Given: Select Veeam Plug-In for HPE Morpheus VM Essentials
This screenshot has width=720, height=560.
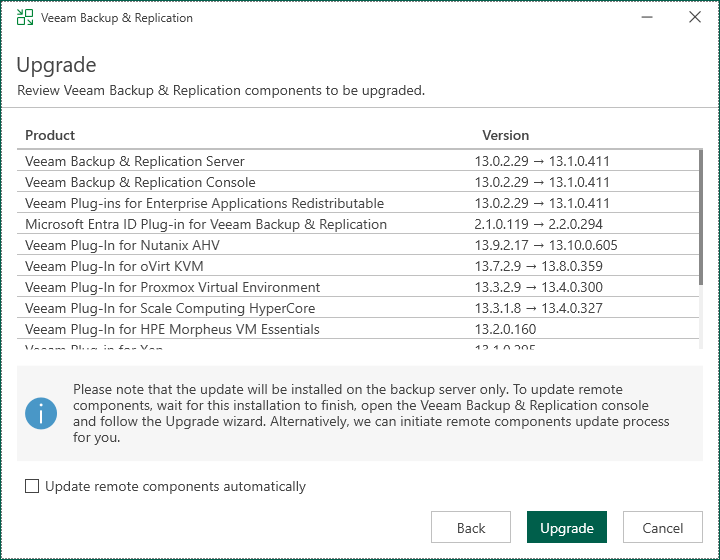Looking at the screenshot, I should [x=358, y=330].
